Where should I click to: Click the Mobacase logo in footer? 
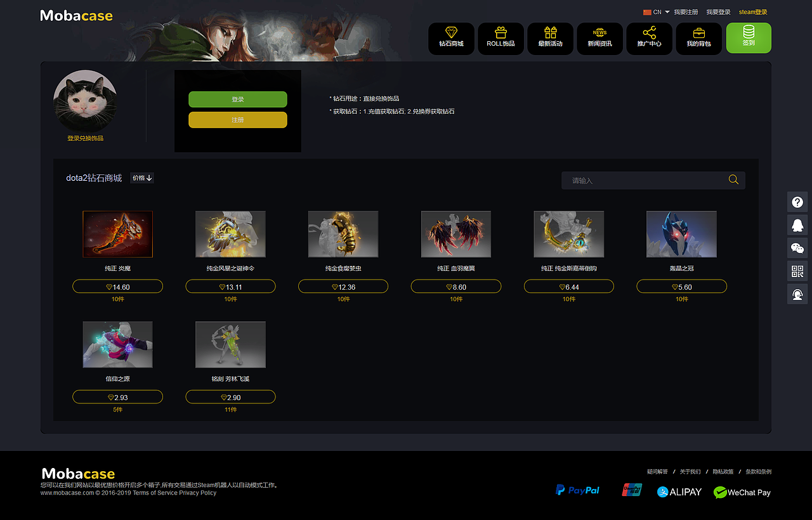78,474
